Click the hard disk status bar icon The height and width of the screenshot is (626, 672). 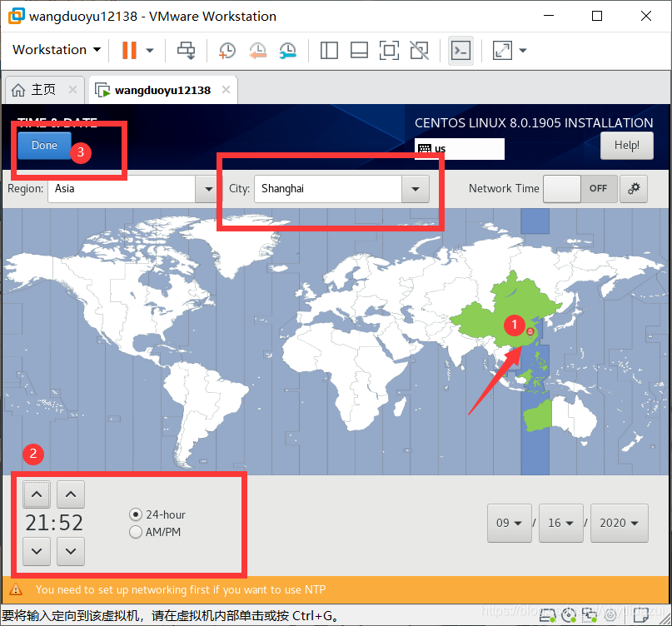(548, 616)
